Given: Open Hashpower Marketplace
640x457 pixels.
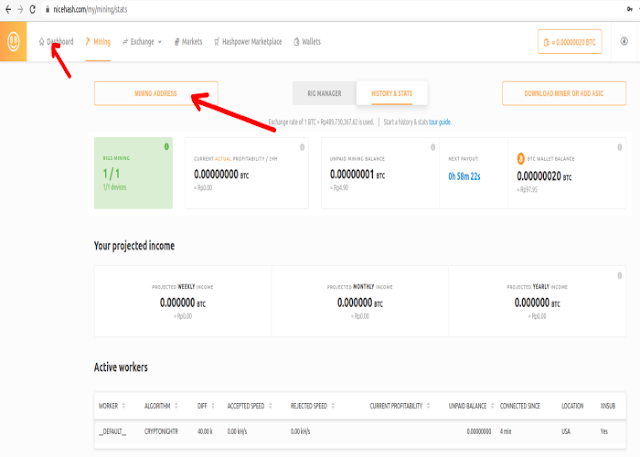Looking at the screenshot, I should point(248,42).
